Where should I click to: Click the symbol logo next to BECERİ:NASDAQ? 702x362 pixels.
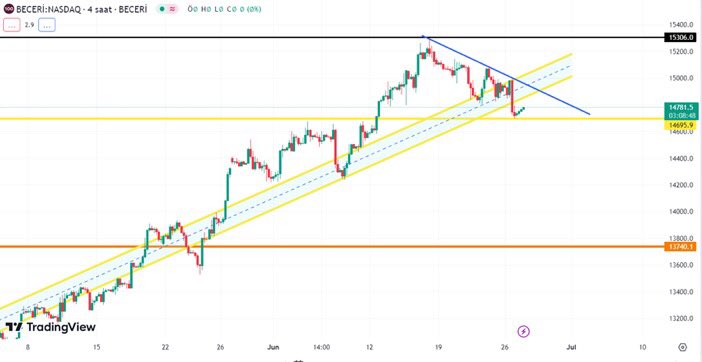tap(9, 9)
